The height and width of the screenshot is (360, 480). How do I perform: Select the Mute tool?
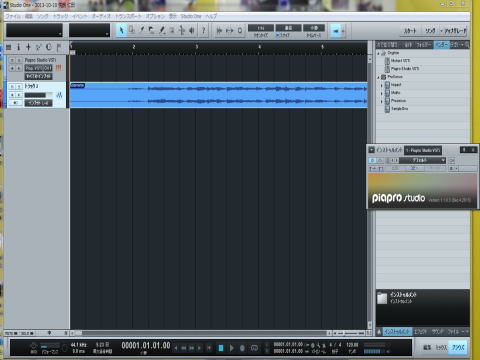(172, 30)
